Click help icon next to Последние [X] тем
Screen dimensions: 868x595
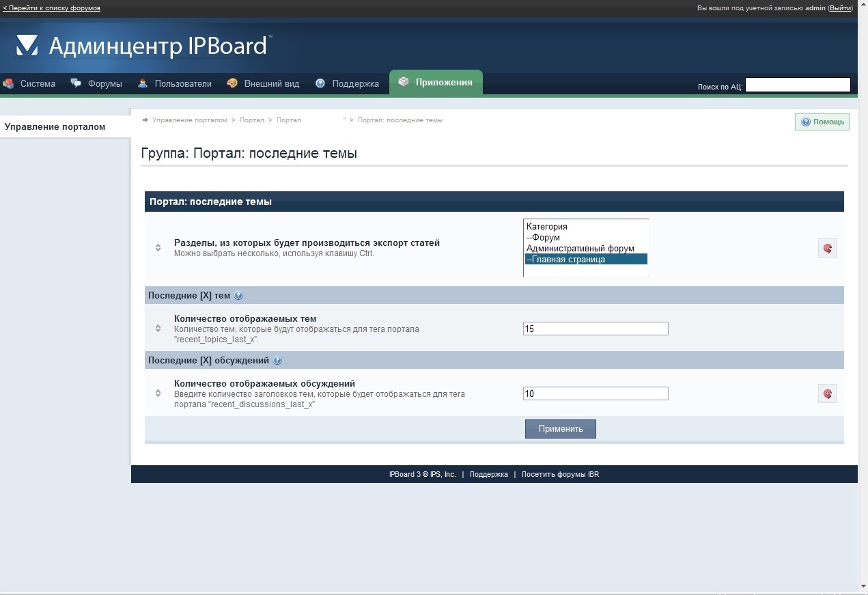238,296
